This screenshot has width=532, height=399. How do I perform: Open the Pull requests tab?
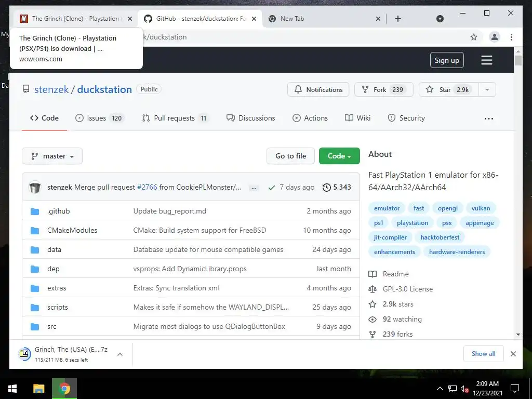[176, 118]
